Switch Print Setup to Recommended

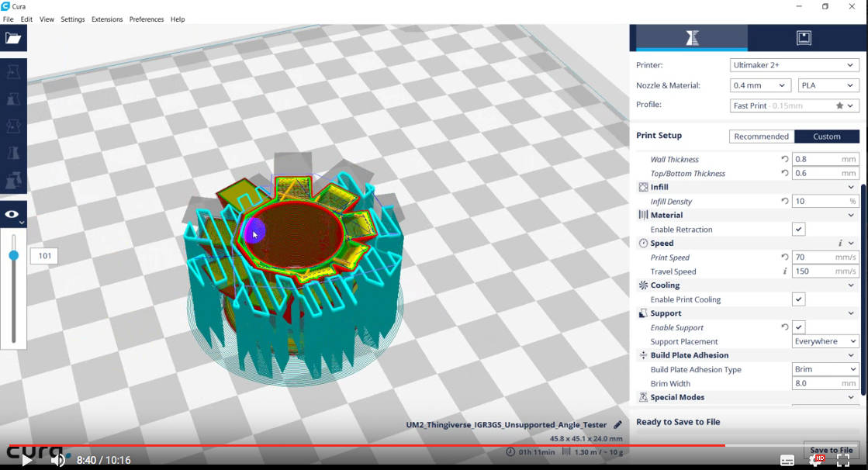(x=762, y=137)
